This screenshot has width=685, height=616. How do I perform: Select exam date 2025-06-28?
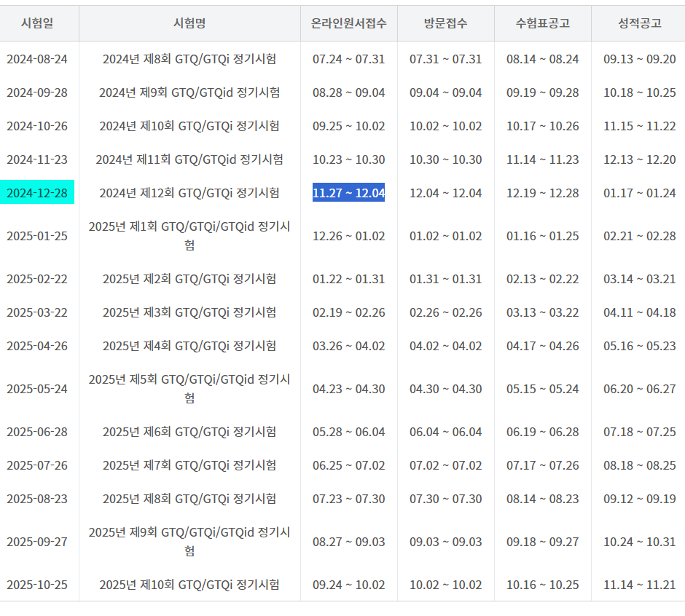(x=37, y=432)
